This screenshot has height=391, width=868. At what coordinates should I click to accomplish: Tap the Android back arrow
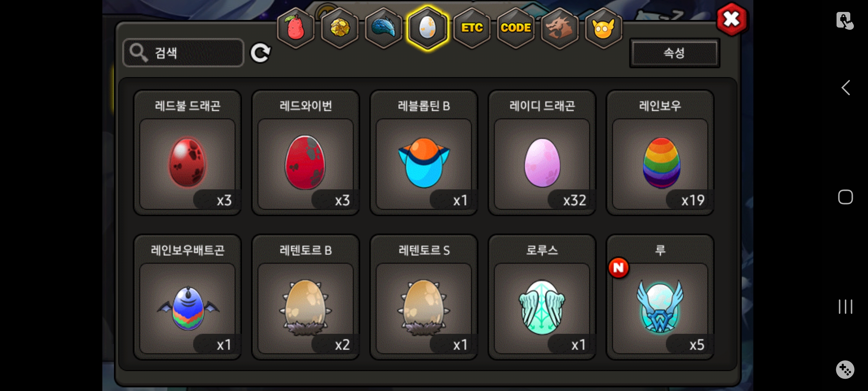(x=846, y=88)
